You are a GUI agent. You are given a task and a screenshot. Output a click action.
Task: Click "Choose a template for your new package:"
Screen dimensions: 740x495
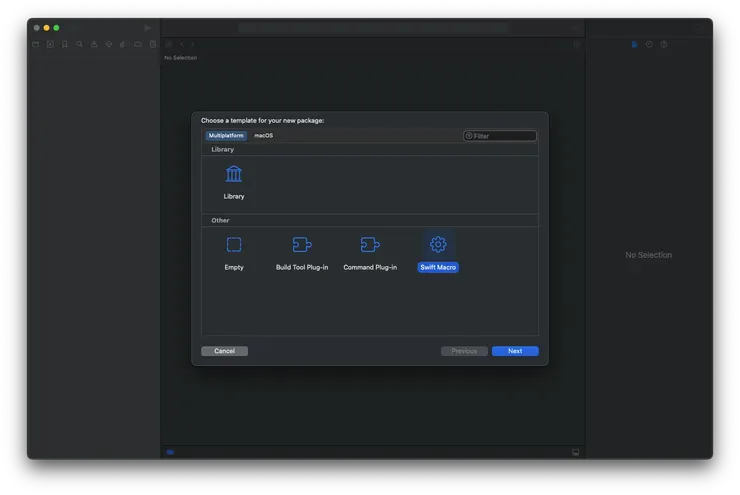tap(262, 120)
